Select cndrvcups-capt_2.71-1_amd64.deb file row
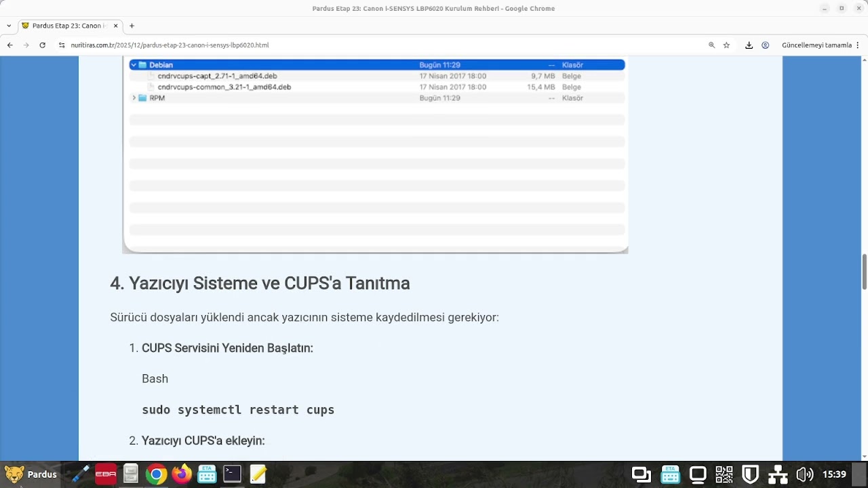 point(376,76)
